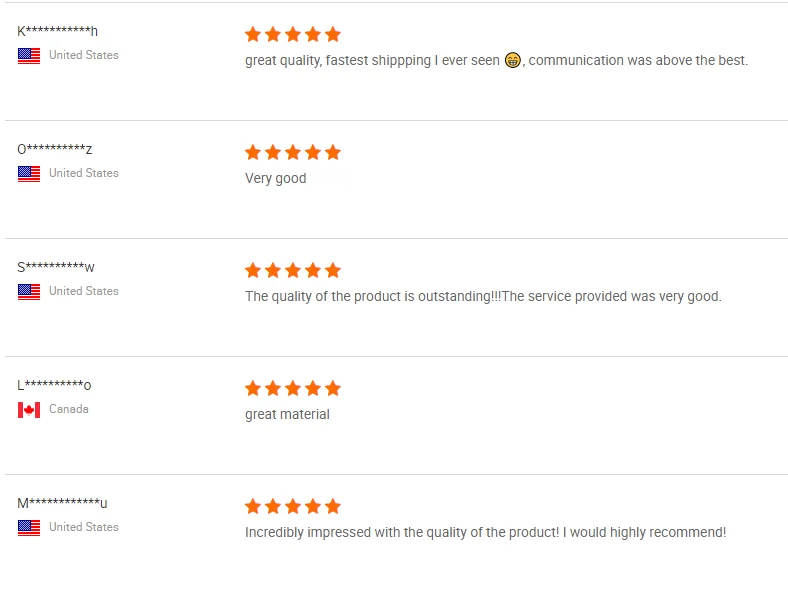
Task: Click the US flag beside reviewer K***********h
Action: 29,55
